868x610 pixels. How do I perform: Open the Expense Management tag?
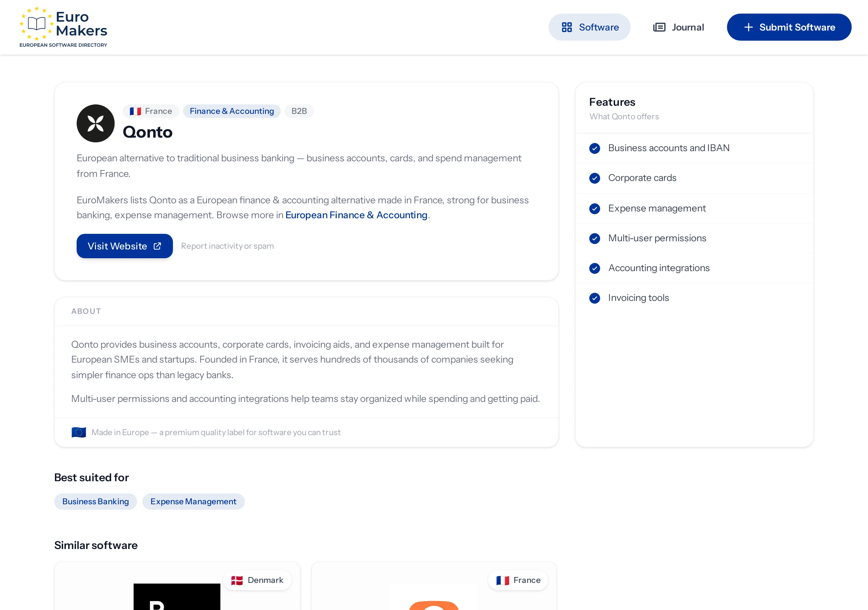[x=193, y=502]
